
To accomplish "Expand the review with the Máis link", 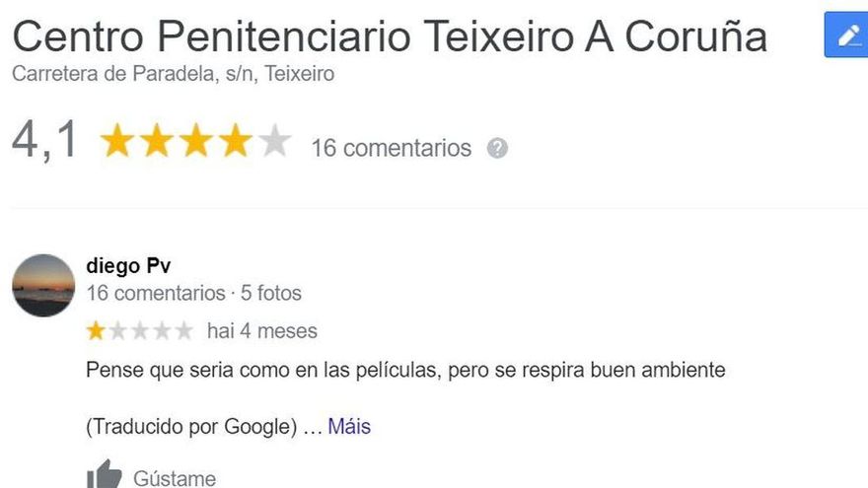I will (x=349, y=427).
